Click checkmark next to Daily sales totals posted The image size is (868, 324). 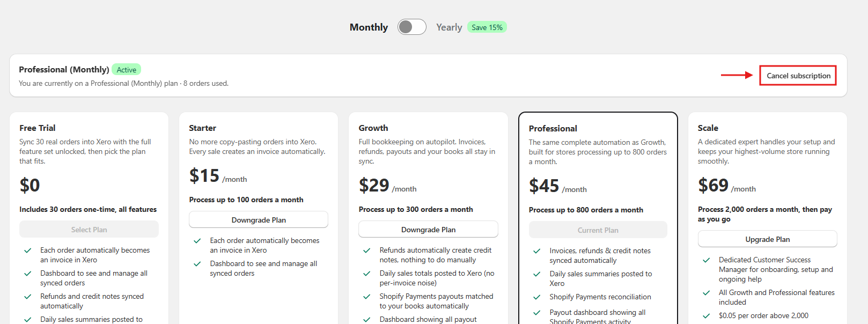tap(367, 274)
